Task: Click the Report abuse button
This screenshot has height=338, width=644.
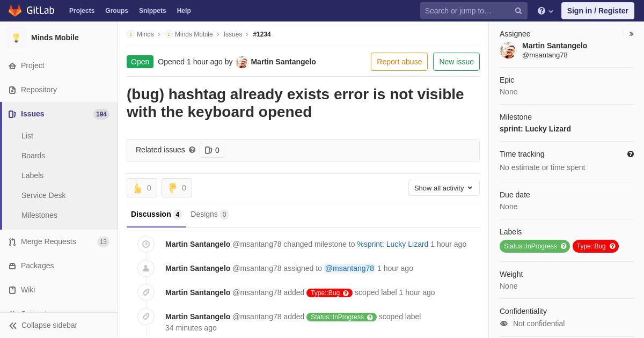Action: pos(399,62)
